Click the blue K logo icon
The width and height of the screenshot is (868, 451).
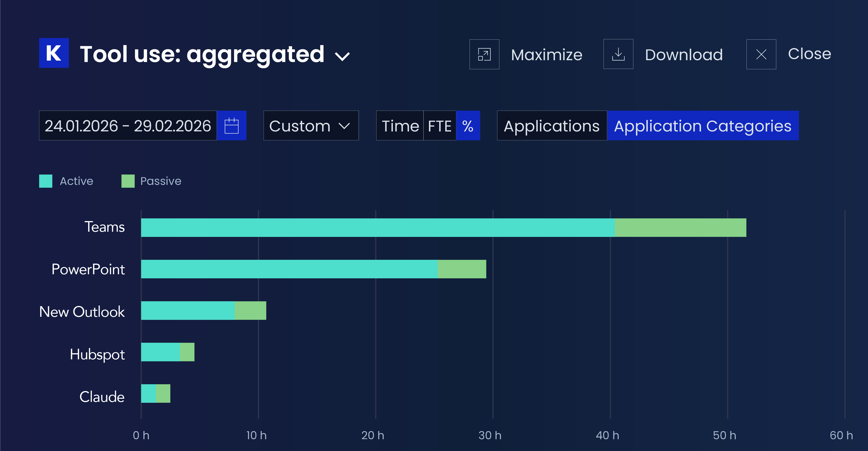tap(54, 53)
